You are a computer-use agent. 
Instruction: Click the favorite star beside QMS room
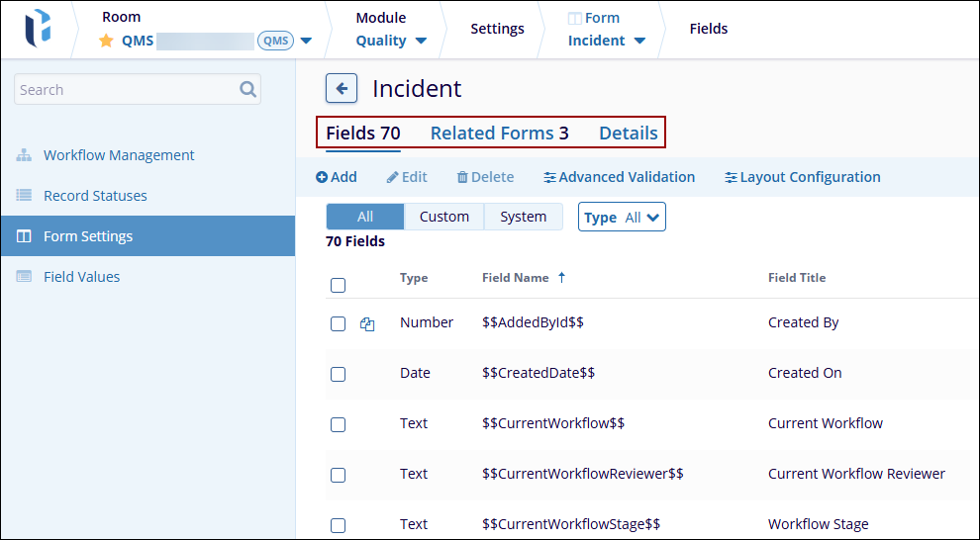click(106, 41)
